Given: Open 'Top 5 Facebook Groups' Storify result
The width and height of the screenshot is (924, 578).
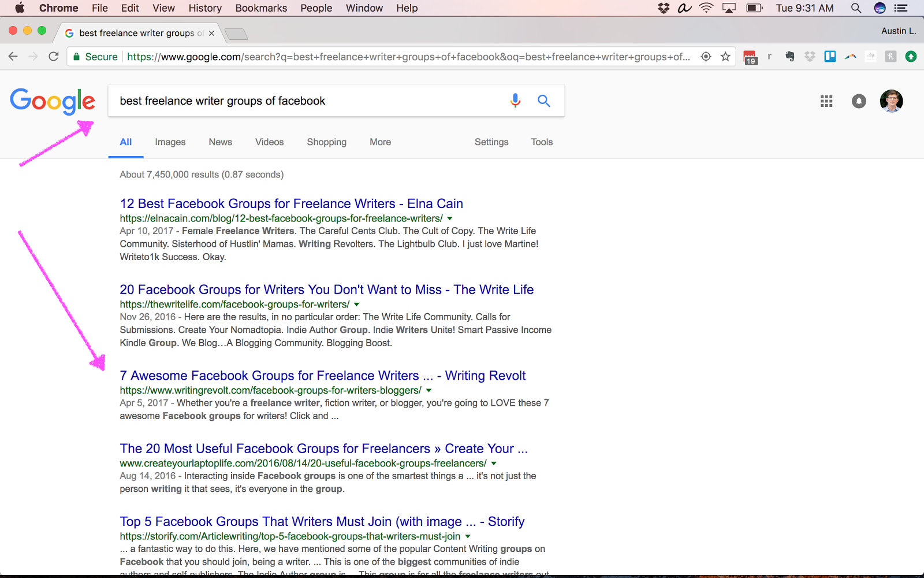Looking at the screenshot, I should [x=322, y=521].
